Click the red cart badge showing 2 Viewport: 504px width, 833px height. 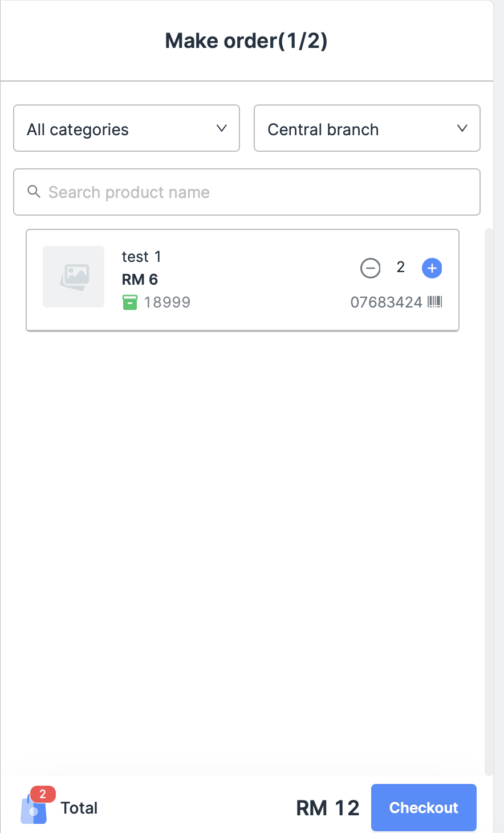pyautogui.click(x=43, y=794)
